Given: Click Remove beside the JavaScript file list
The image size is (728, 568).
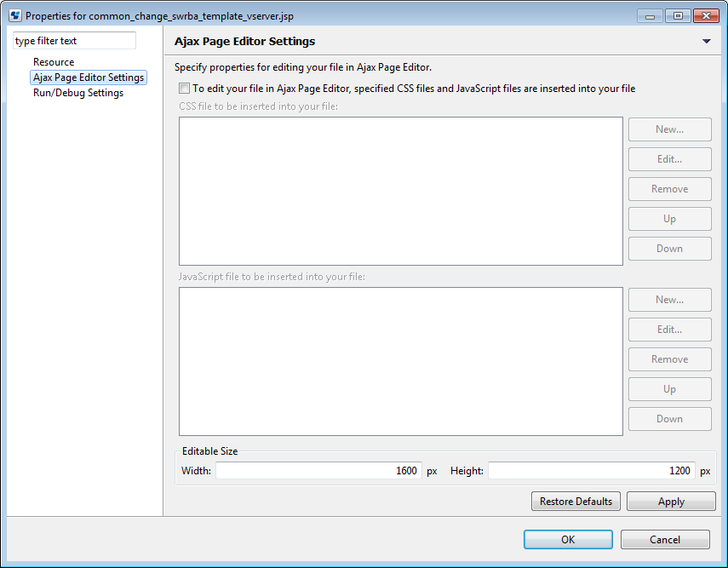Looking at the screenshot, I should pos(669,359).
